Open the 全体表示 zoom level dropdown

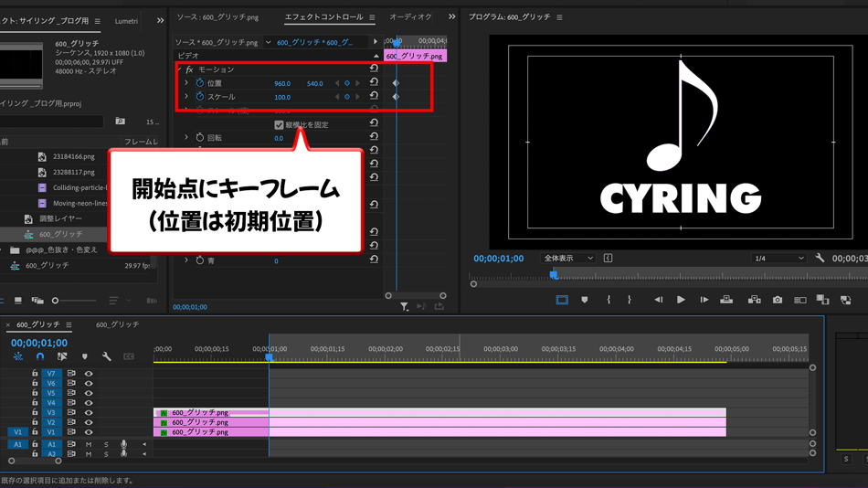pyautogui.click(x=567, y=259)
